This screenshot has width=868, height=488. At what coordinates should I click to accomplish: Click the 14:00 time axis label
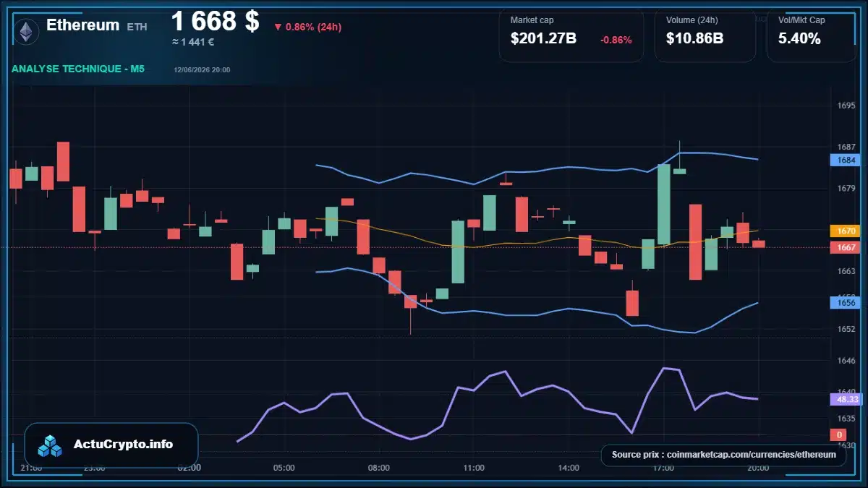tap(569, 468)
